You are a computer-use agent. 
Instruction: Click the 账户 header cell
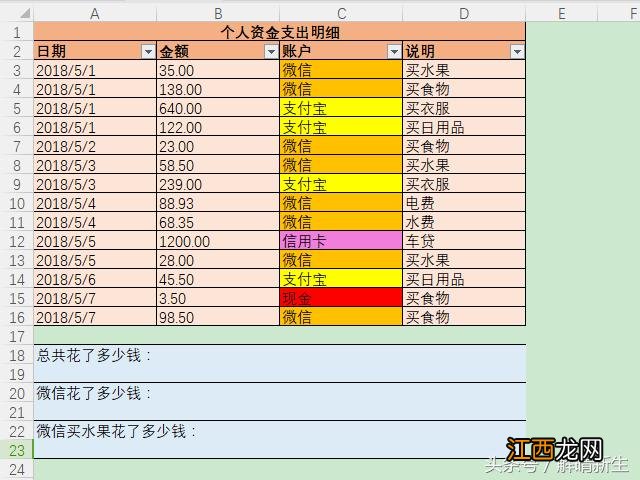pos(341,51)
